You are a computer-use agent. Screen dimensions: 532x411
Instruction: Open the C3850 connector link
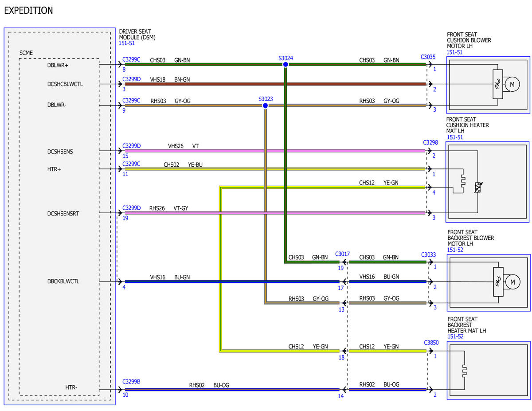[x=431, y=342]
